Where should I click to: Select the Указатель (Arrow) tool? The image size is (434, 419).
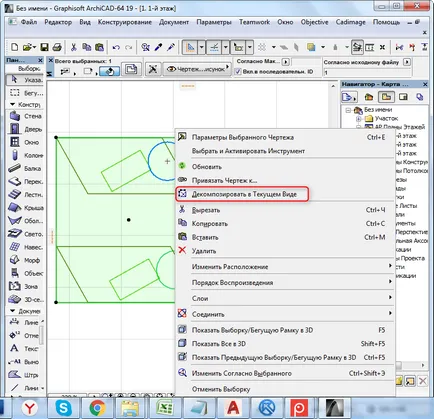[25, 80]
